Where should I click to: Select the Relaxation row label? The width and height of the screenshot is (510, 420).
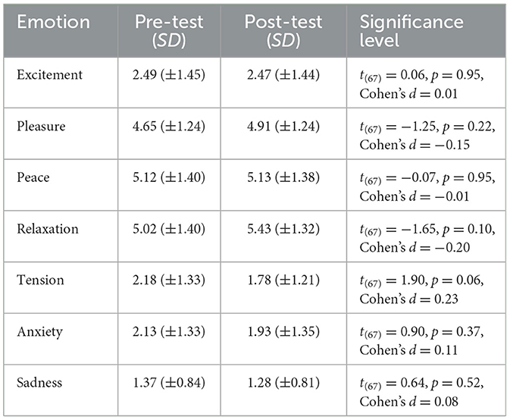pos(48,229)
